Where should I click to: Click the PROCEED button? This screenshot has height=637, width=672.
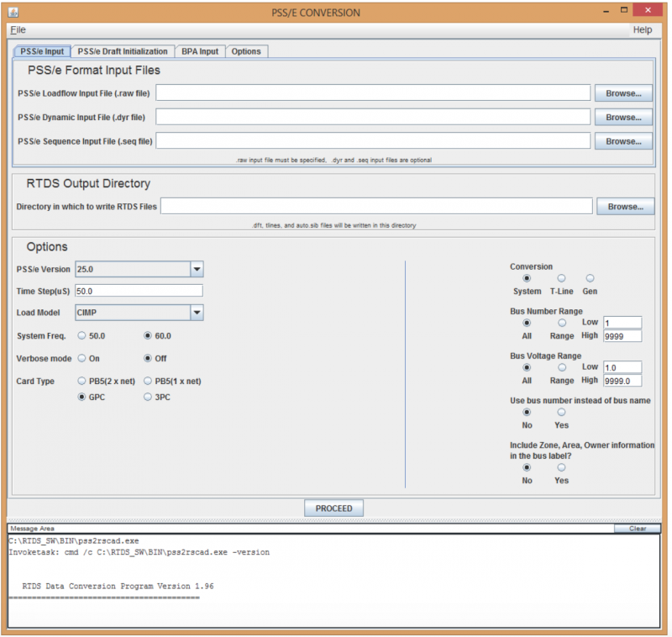[333, 508]
